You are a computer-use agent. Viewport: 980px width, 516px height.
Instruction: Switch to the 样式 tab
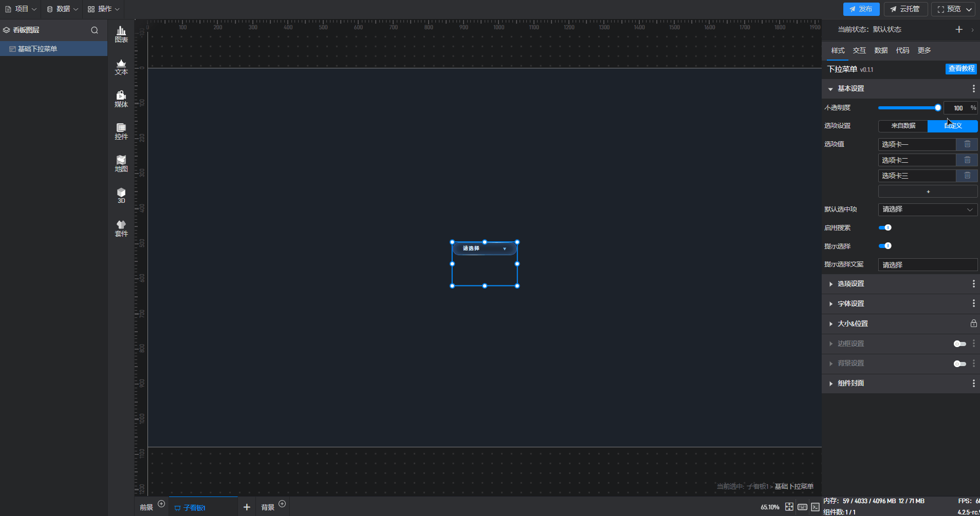coord(838,50)
